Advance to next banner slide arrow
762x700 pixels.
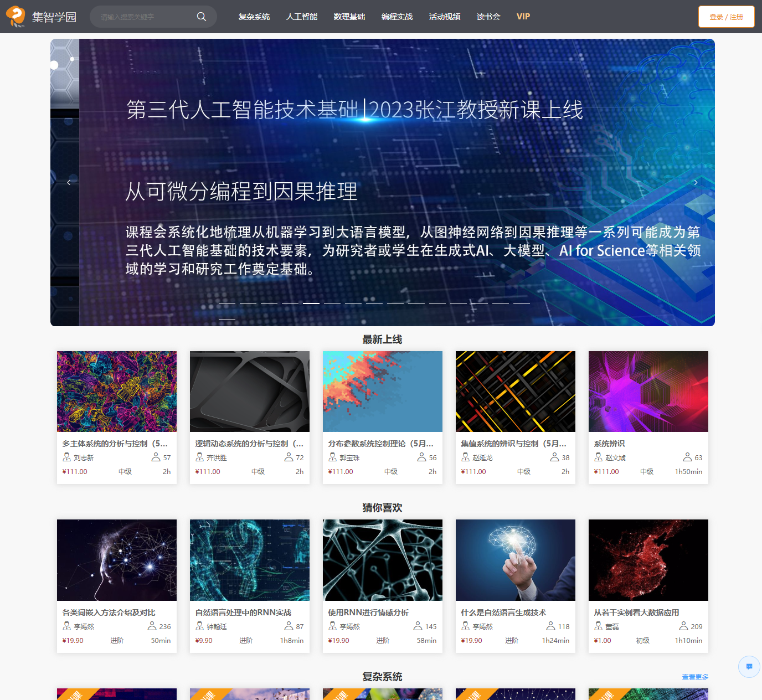696,182
